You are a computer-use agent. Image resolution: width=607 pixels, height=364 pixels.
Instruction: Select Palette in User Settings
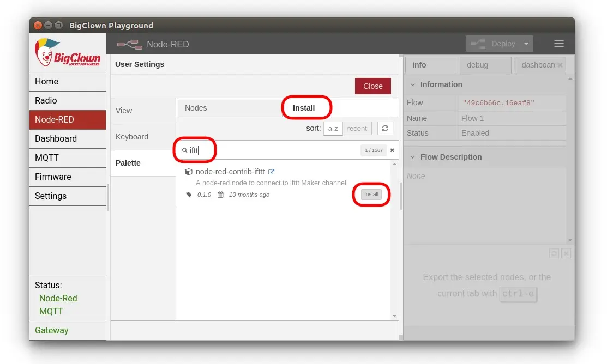[x=143, y=163]
